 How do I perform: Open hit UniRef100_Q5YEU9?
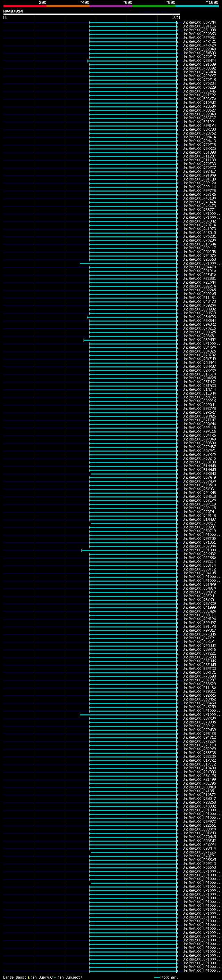199,359
